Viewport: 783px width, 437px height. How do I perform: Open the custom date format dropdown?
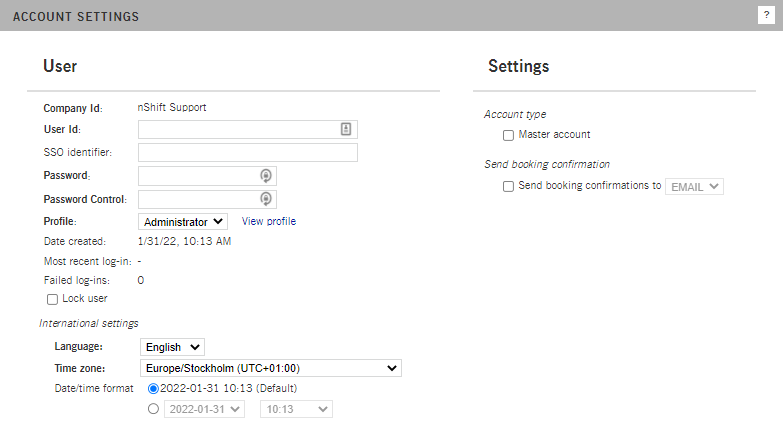[203, 409]
